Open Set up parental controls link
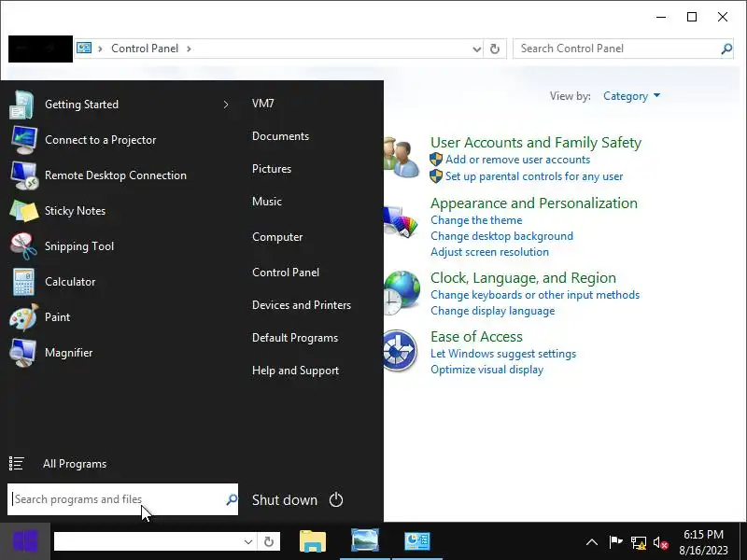 (x=534, y=176)
